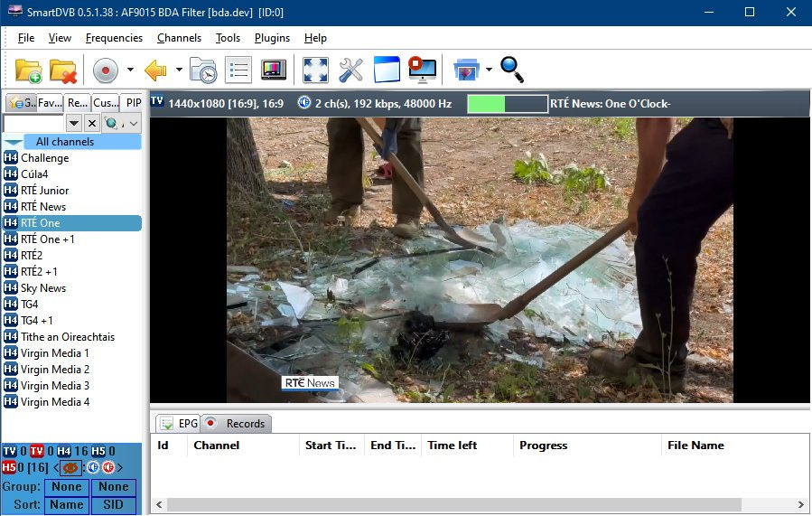Expand the snapshot icon dropdown arrow
Viewport: 812px width, 516px height.
click(x=489, y=70)
